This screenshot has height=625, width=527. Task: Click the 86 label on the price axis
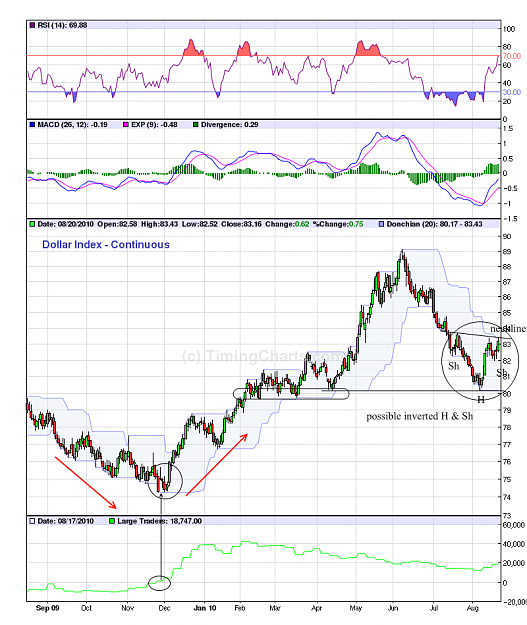507,297
